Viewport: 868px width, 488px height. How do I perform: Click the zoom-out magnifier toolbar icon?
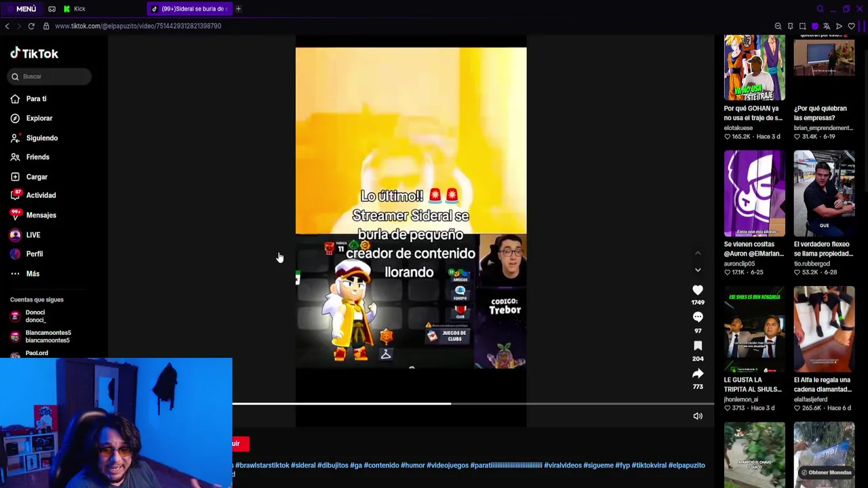point(778,26)
